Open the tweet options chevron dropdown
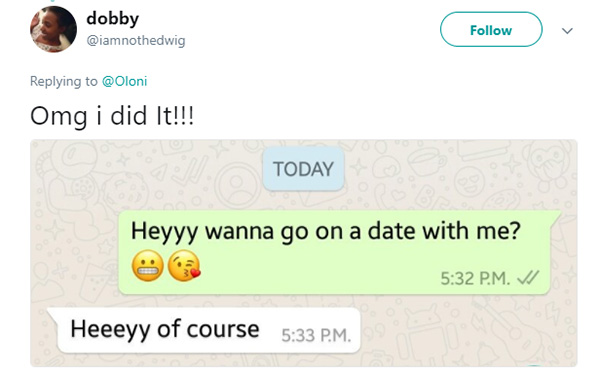Image resolution: width=600 pixels, height=373 pixels. click(567, 30)
